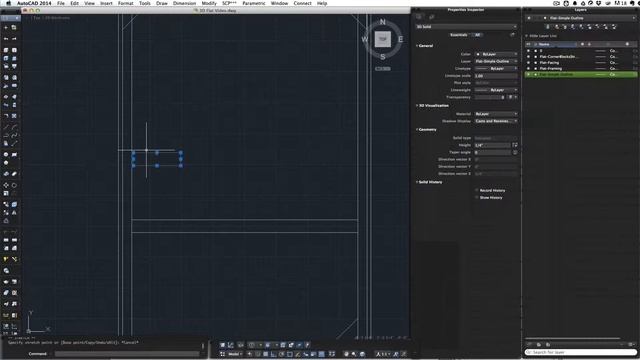Open the Parametric menu
Image resolution: width=640 pixels, height=360 pixels.
pyautogui.click(x=253, y=3)
